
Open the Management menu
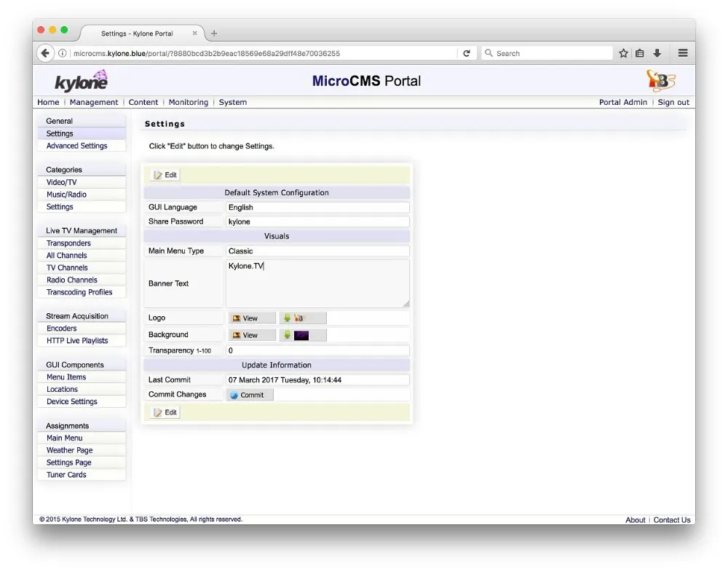click(94, 103)
